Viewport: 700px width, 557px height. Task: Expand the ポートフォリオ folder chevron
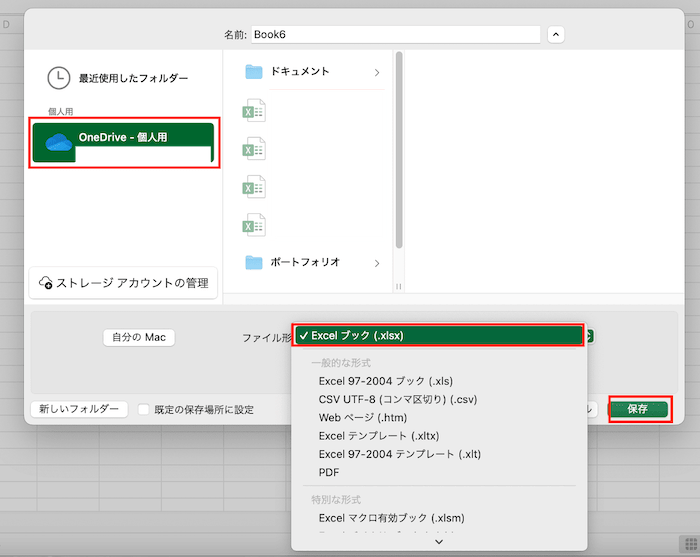(377, 263)
